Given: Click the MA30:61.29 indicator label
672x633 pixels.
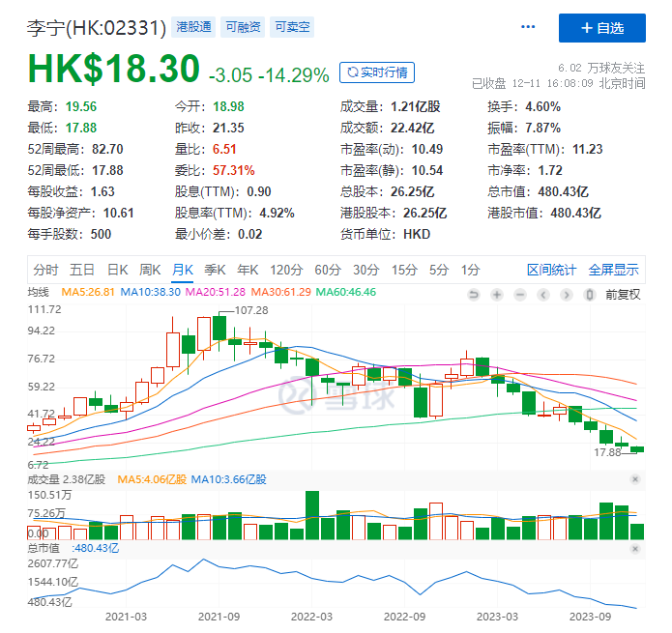Looking at the screenshot, I should tap(280, 292).
